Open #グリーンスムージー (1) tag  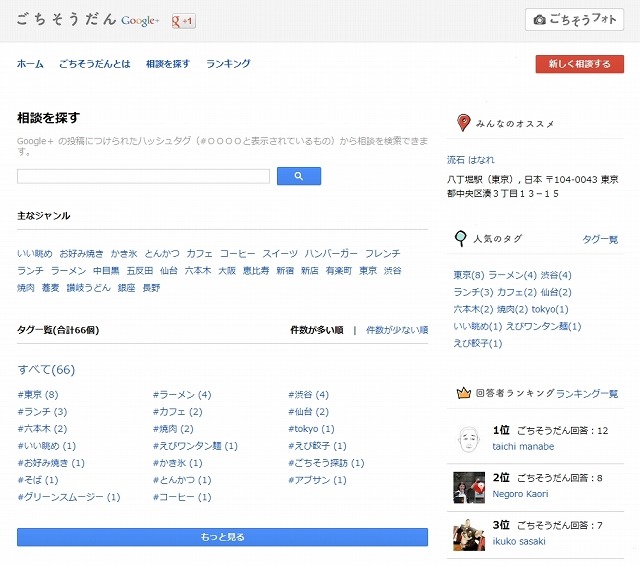point(69,497)
